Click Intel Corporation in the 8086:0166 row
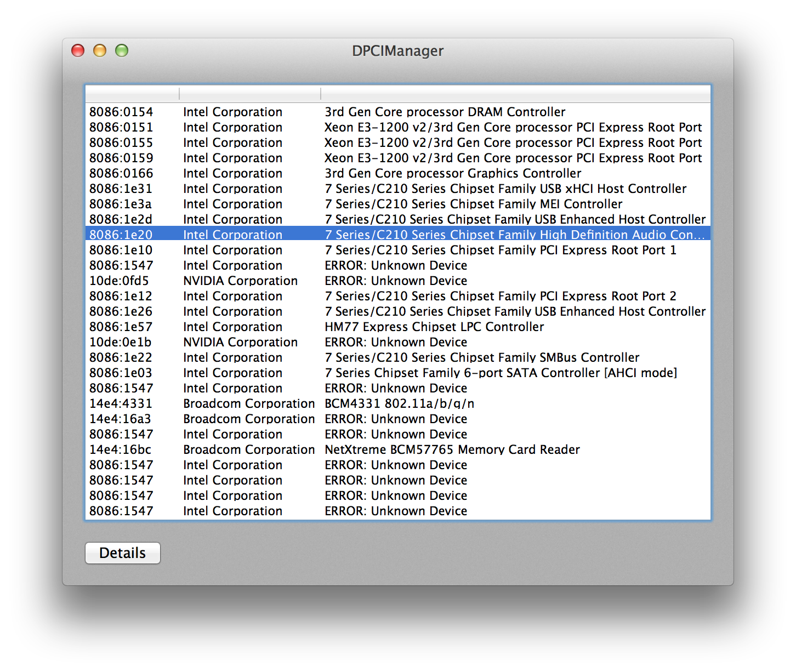 click(232, 173)
